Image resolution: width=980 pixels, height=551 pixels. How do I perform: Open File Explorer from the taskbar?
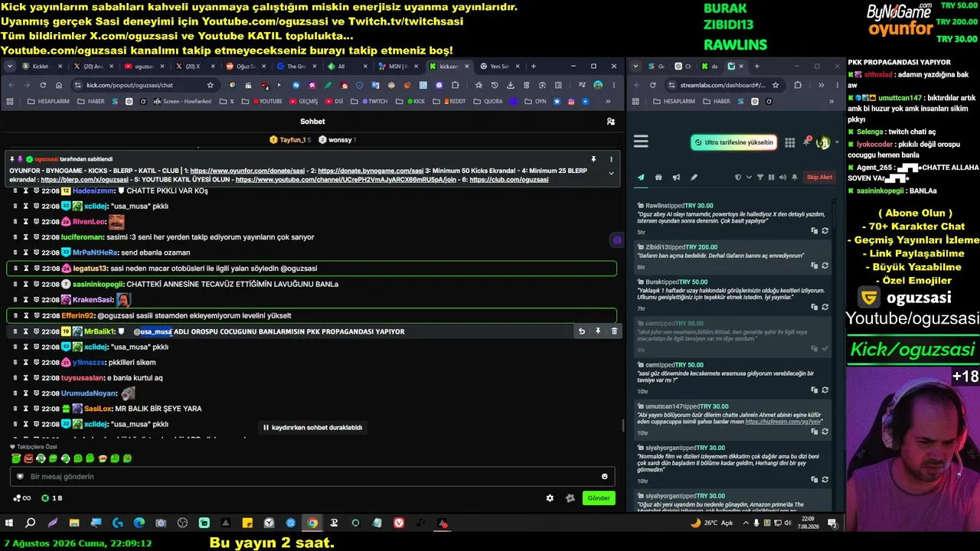(x=74, y=523)
